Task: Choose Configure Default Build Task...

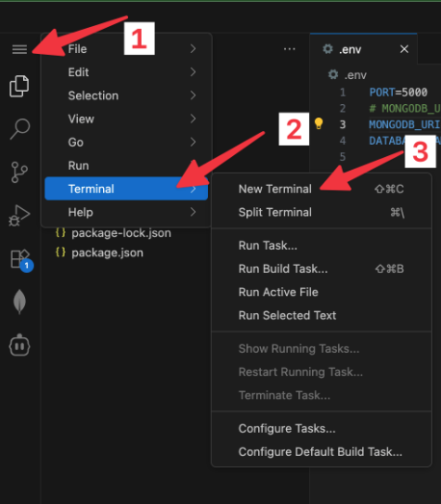Action: point(322,452)
